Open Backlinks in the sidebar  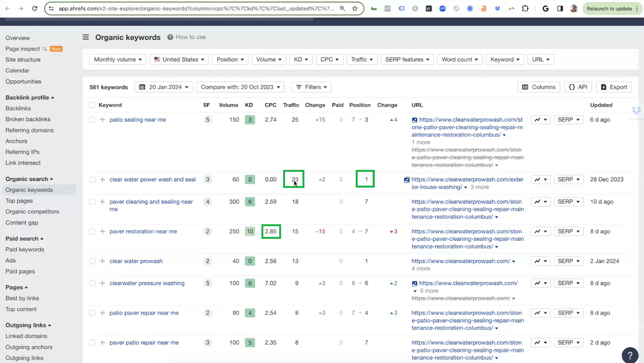tap(18, 109)
